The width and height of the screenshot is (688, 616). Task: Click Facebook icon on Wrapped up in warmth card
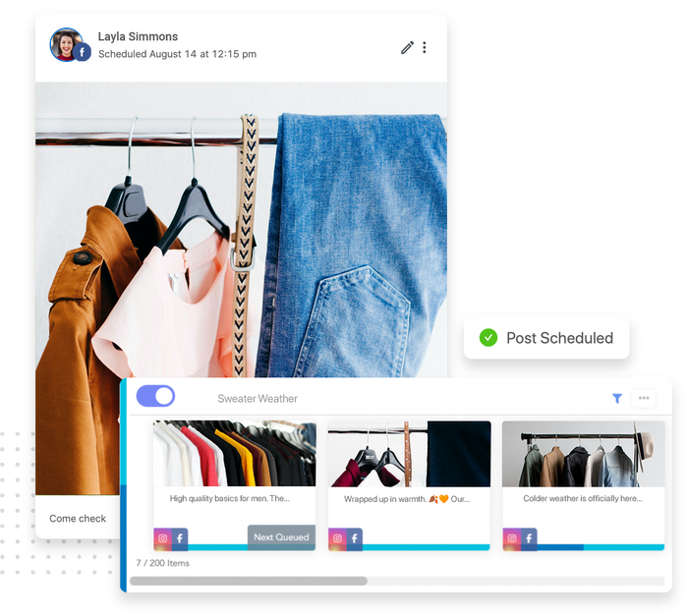coord(355,538)
